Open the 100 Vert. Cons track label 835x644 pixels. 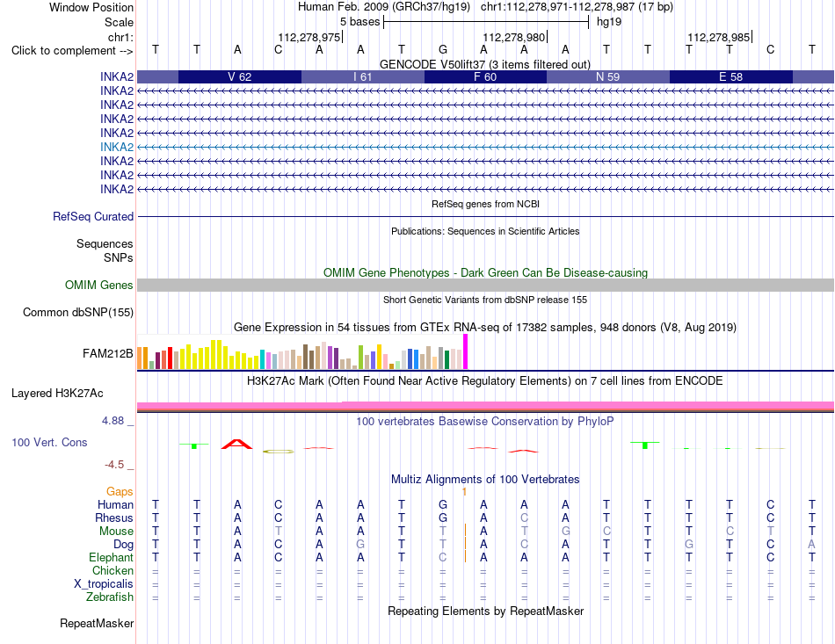[49, 442]
